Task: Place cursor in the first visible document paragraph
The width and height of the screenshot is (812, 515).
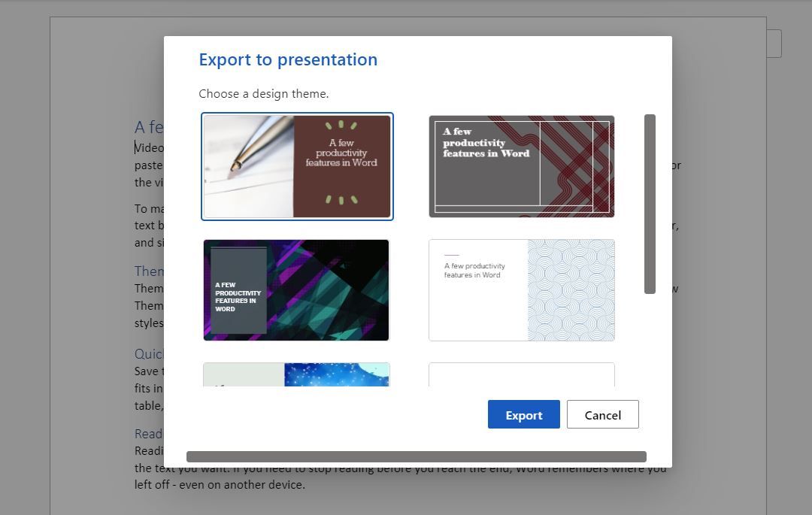Action: click(150, 148)
